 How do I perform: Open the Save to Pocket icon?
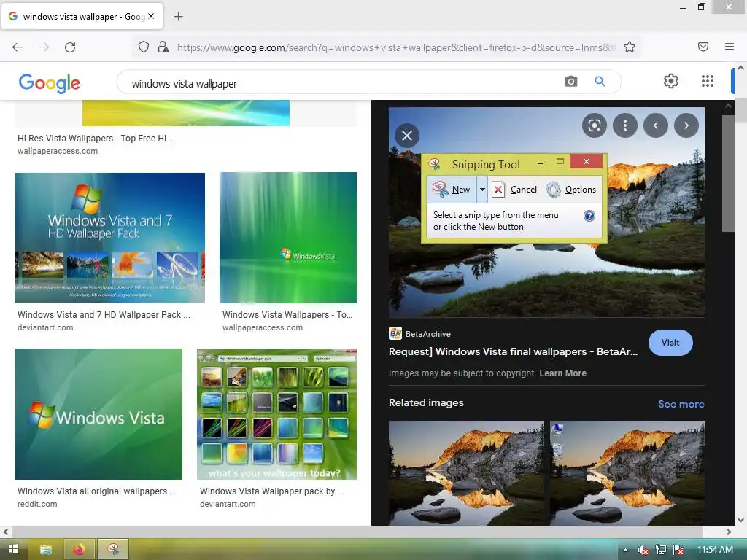(703, 47)
